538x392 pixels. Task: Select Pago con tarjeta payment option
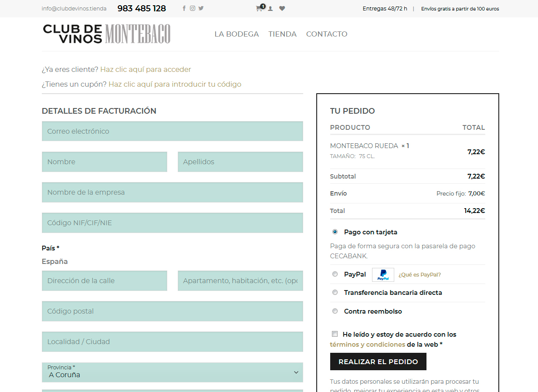pyautogui.click(x=335, y=232)
